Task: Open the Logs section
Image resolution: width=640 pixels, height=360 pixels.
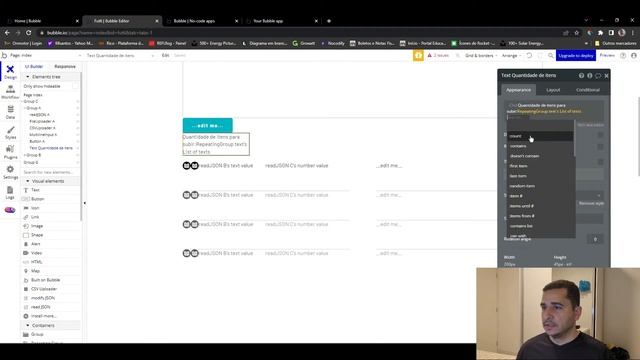Action: point(10,193)
